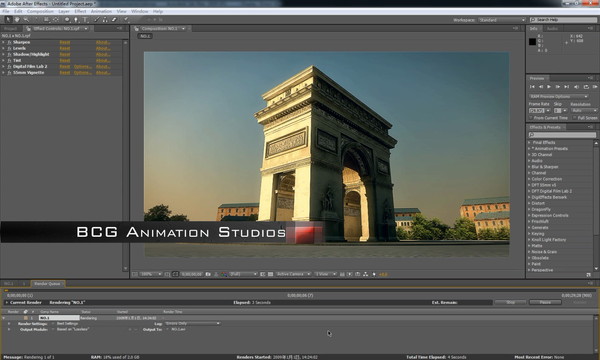Select the Rectangle mask tool

[67, 19]
